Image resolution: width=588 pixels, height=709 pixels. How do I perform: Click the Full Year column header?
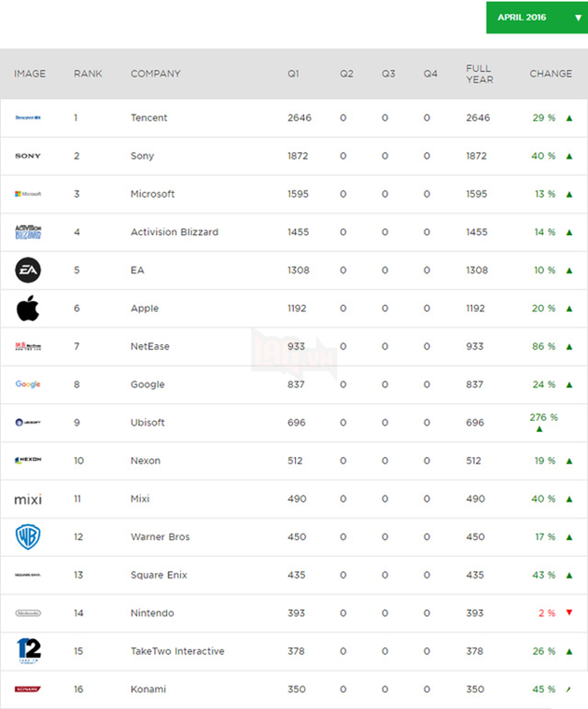tap(479, 74)
